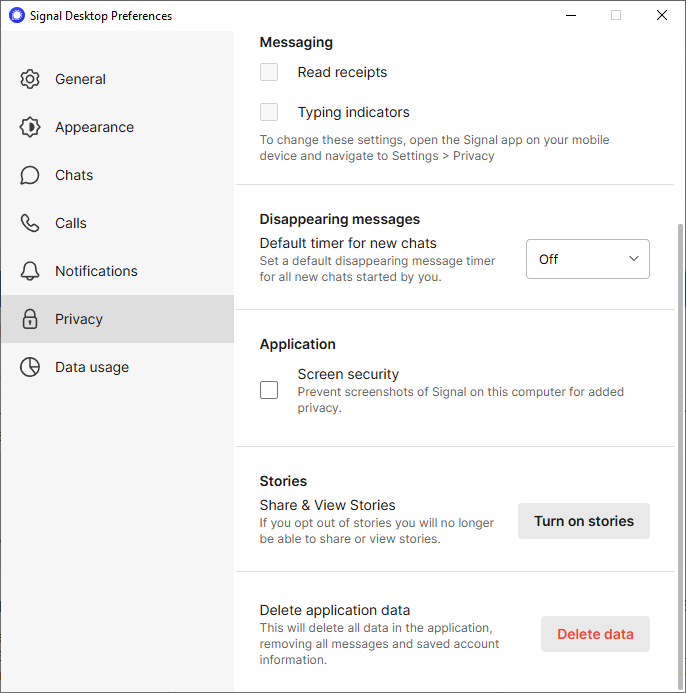The width and height of the screenshot is (686, 693).
Task: Enable the Screen security checkbox
Action: click(269, 390)
